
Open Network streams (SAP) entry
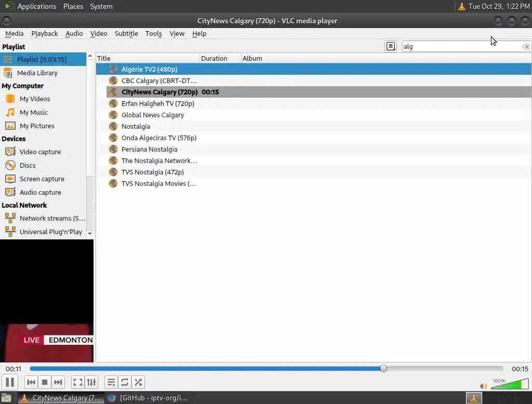click(x=43, y=218)
